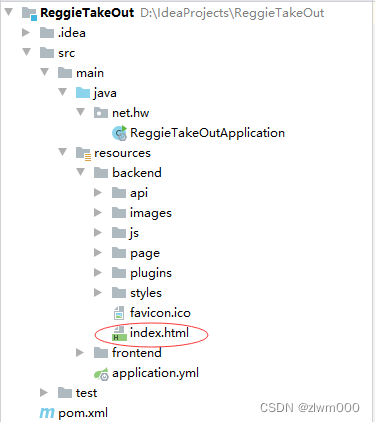Select the api tree item

click(x=139, y=193)
